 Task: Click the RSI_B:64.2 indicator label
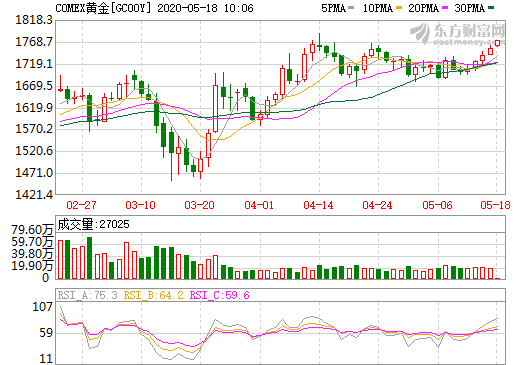153,295
